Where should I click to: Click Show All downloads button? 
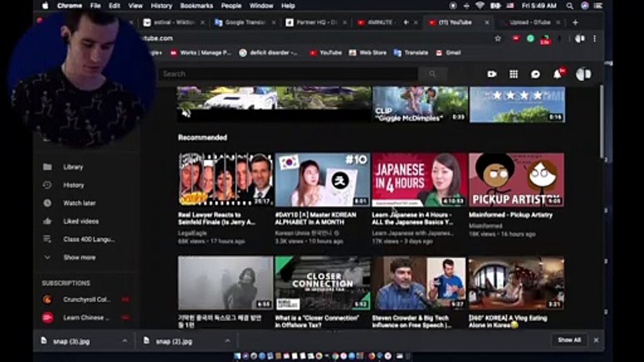(569, 340)
